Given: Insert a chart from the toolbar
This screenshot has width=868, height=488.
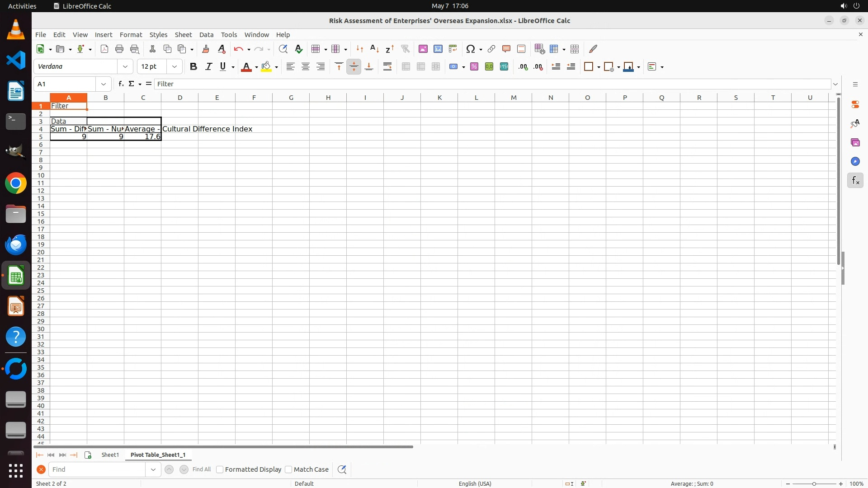Looking at the screenshot, I should [438, 49].
